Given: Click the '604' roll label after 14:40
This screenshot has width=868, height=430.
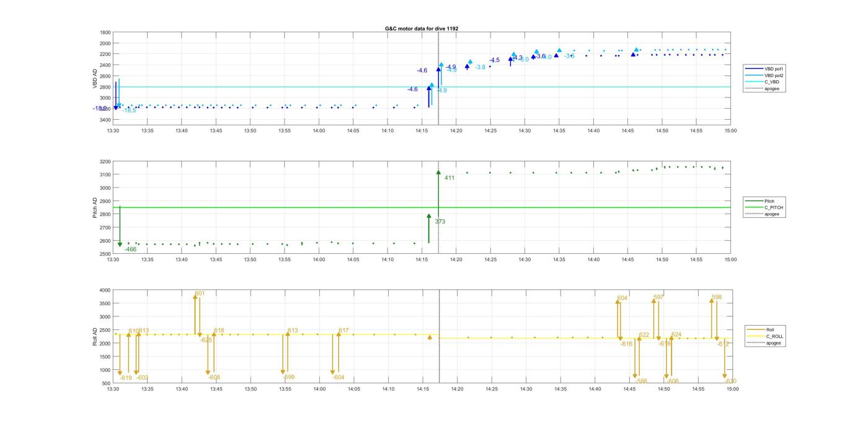Looking at the screenshot, I should point(622,298).
